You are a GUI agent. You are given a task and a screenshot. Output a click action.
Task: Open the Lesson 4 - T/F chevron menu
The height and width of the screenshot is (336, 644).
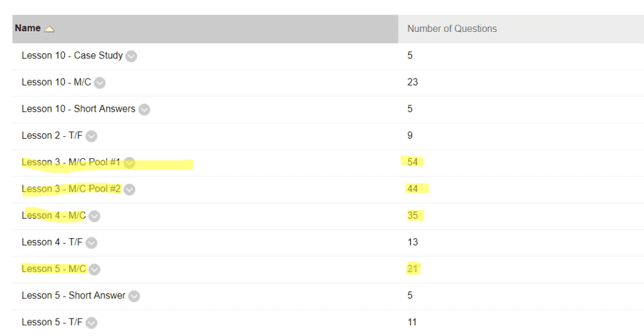coord(91,243)
